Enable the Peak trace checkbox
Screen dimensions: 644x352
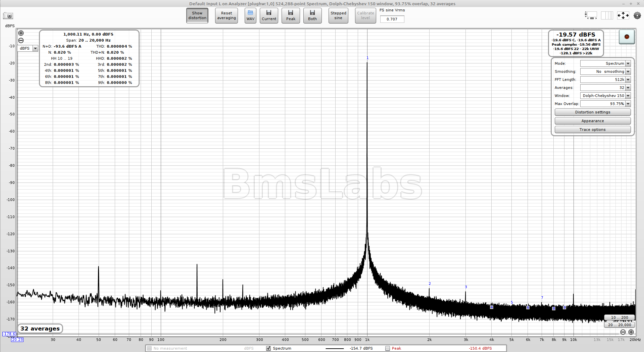(388, 348)
